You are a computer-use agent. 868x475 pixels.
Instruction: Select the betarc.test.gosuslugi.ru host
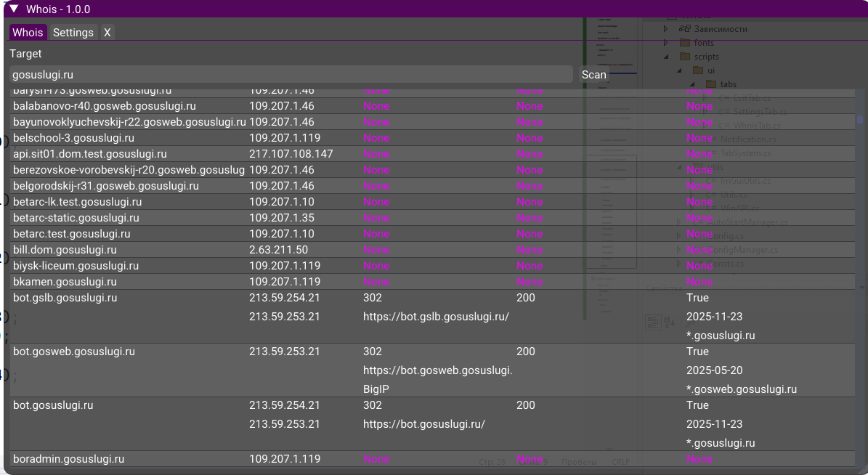point(71,234)
